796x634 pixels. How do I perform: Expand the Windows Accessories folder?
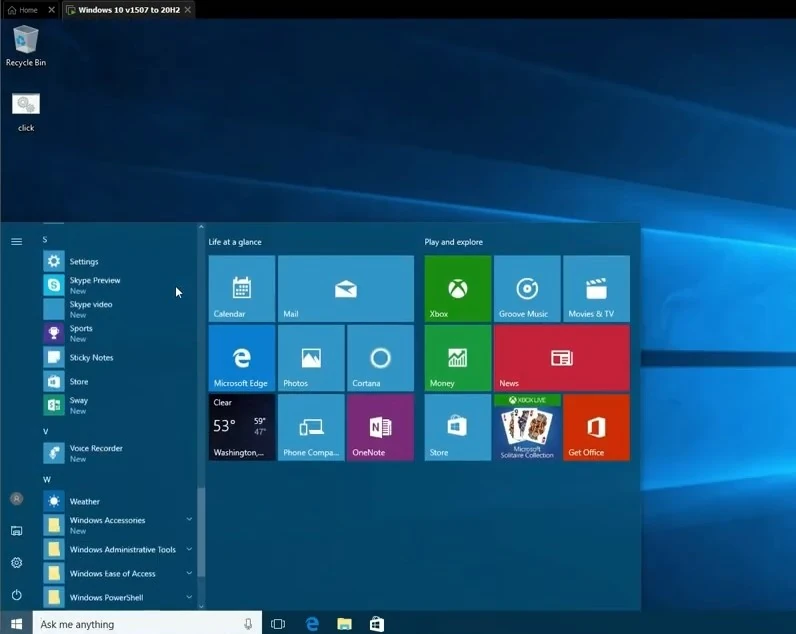tap(118, 525)
